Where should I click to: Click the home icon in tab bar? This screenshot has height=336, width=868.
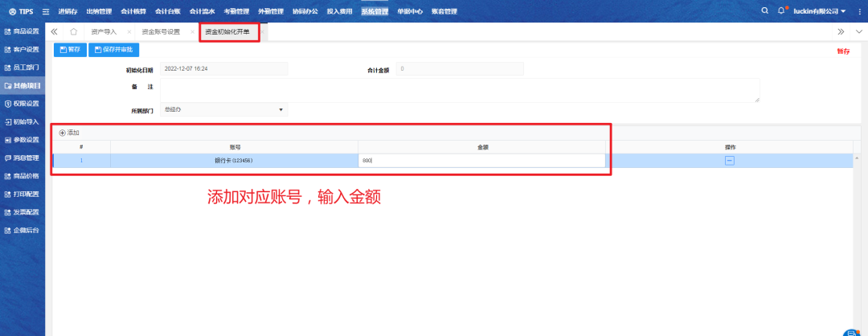73,31
